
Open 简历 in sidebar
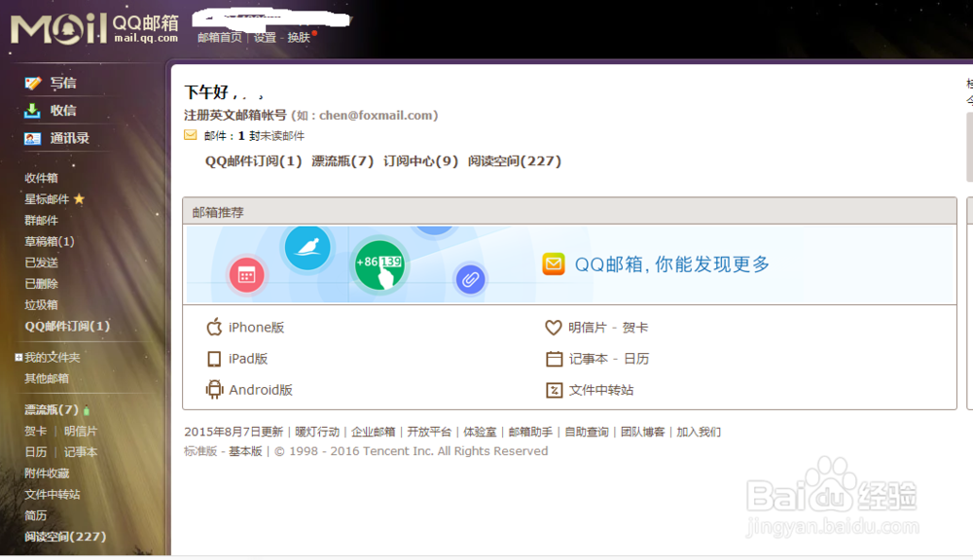coord(35,515)
